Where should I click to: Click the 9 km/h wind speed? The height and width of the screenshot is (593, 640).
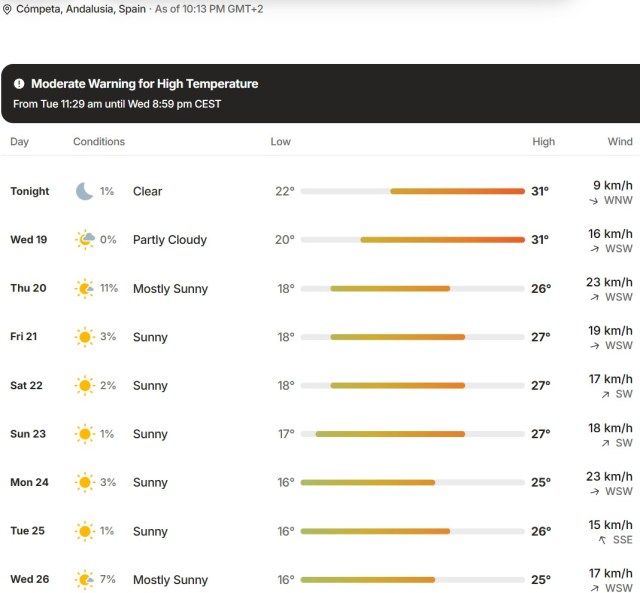click(x=613, y=185)
